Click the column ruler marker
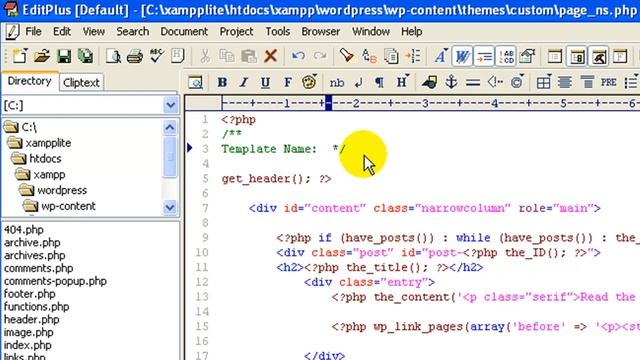The height and width of the screenshot is (360, 640). pos(329,103)
